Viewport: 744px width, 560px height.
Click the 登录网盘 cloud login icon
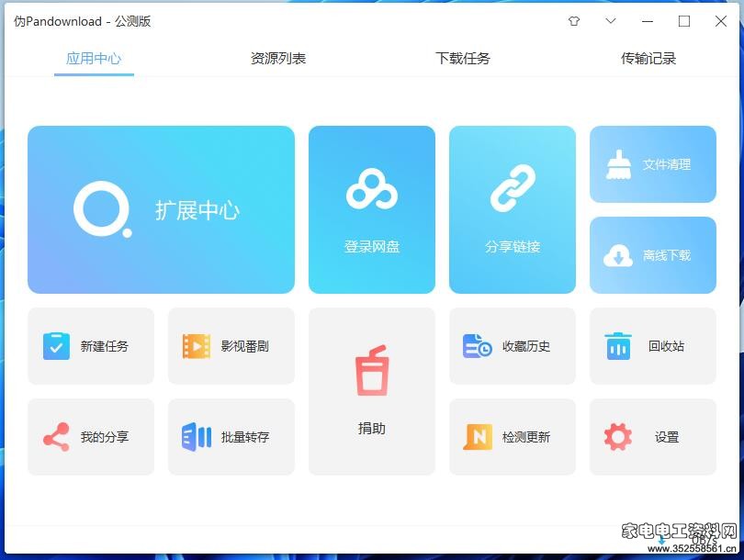tap(371, 189)
